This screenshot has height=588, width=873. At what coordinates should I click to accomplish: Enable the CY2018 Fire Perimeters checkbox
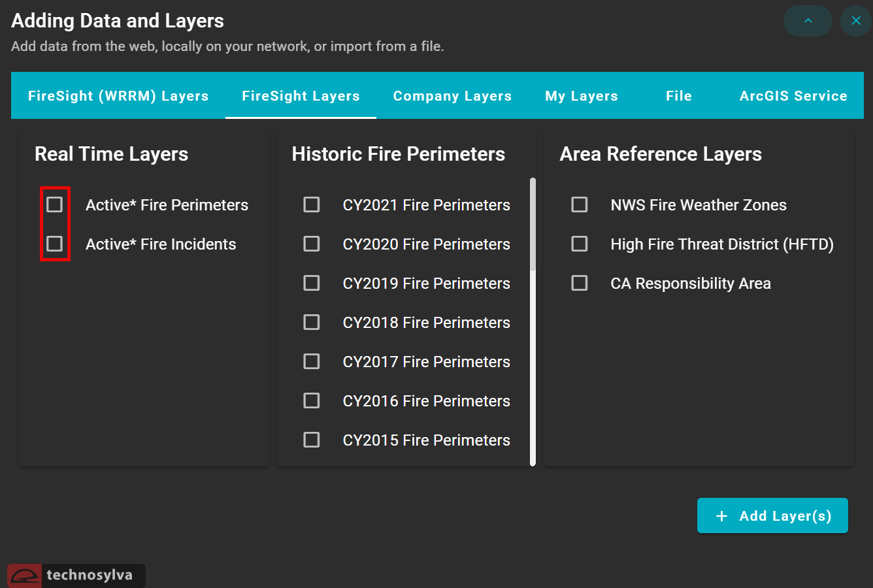[312, 322]
